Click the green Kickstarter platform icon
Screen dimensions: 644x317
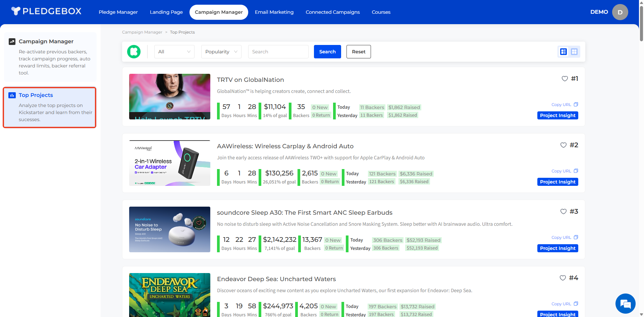pos(134,52)
